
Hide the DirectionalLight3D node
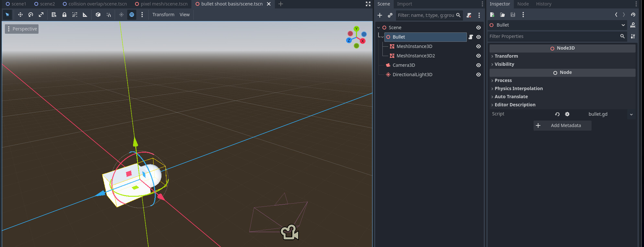click(479, 75)
